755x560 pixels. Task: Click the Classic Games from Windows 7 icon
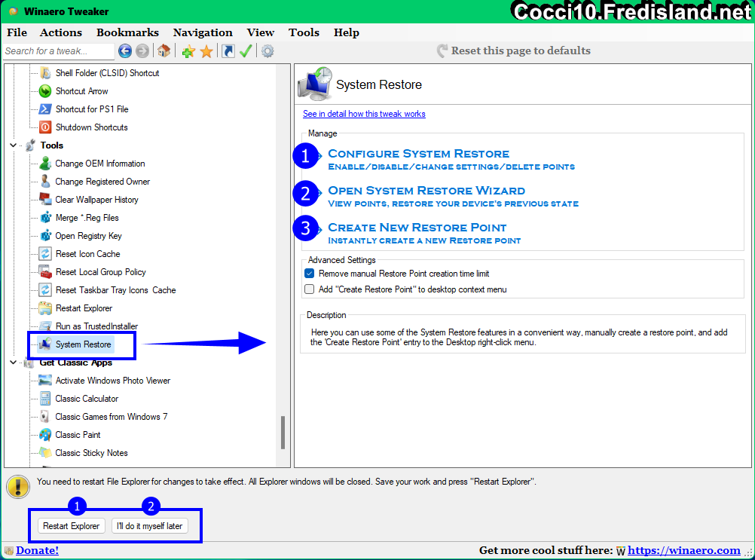pos(45,417)
